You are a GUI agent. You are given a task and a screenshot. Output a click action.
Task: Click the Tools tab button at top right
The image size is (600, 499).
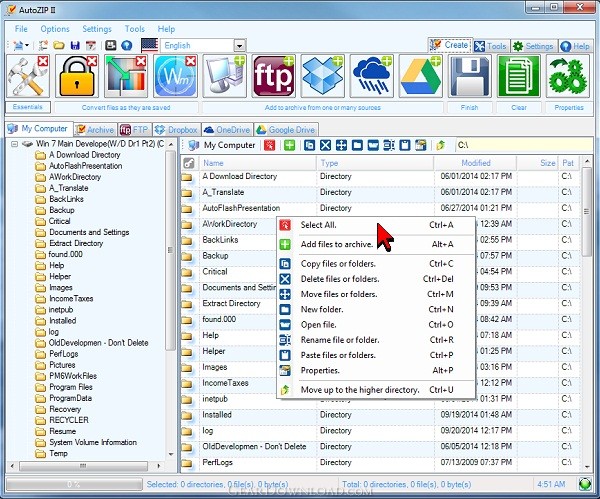click(491, 46)
